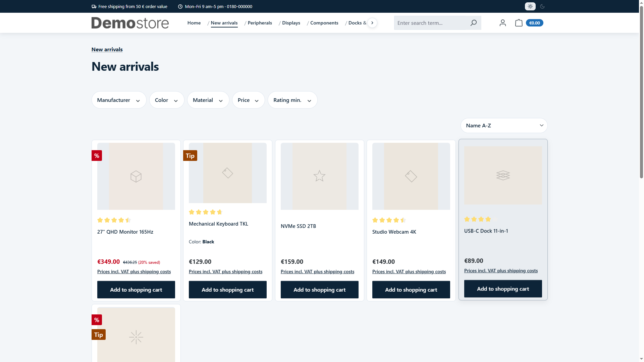Switch to dark mode moon icon

pos(542,6)
